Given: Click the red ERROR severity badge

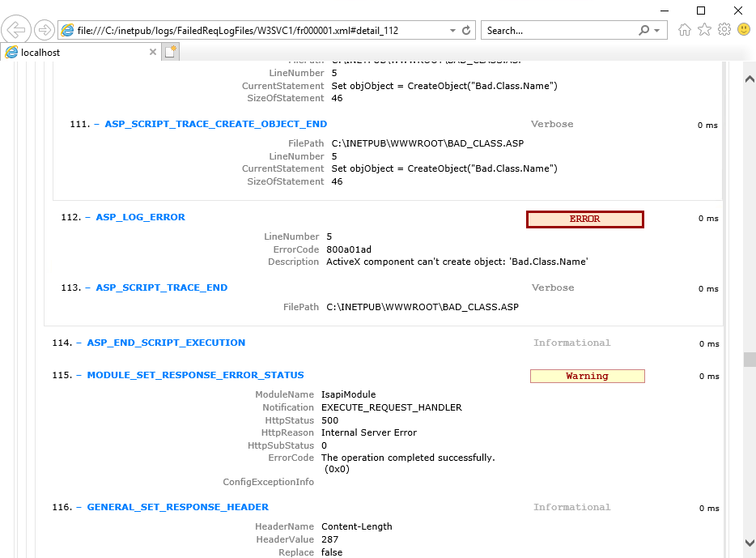Looking at the screenshot, I should pyautogui.click(x=585, y=219).
